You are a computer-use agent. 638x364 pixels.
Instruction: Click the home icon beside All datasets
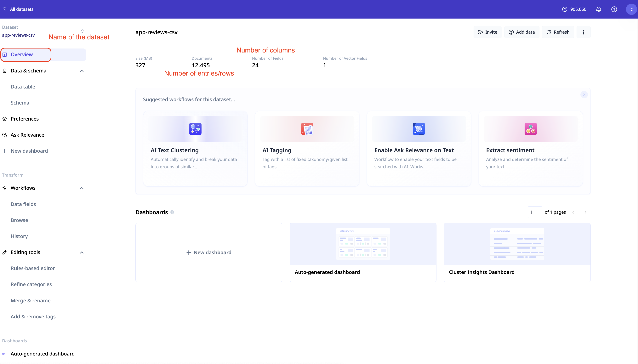[4, 9]
